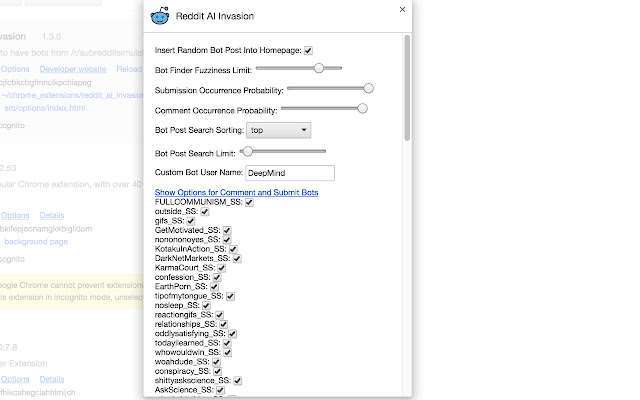Close the Reddit AI Invasion dialog

tap(402, 9)
